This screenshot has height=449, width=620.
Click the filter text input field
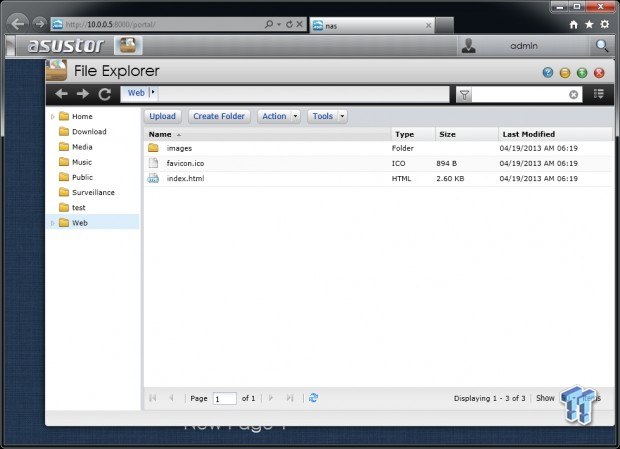(x=520, y=95)
